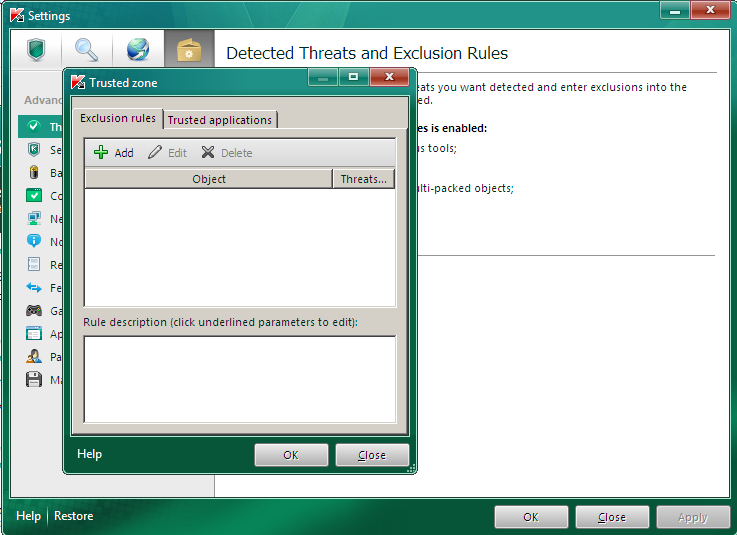Select the battery icon in sidebar
Screen dimensions: 737x535
[x=34, y=172]
